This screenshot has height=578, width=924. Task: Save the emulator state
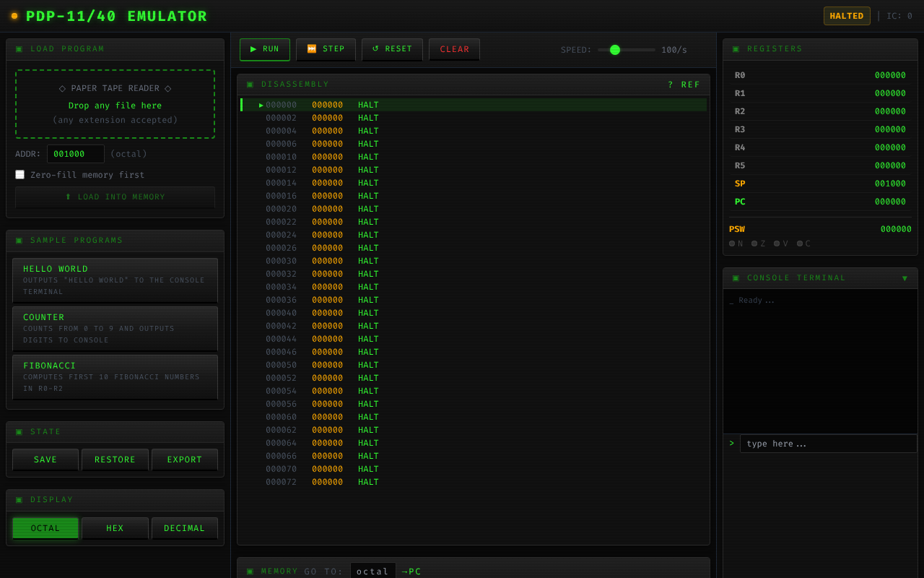coord(45,460)
